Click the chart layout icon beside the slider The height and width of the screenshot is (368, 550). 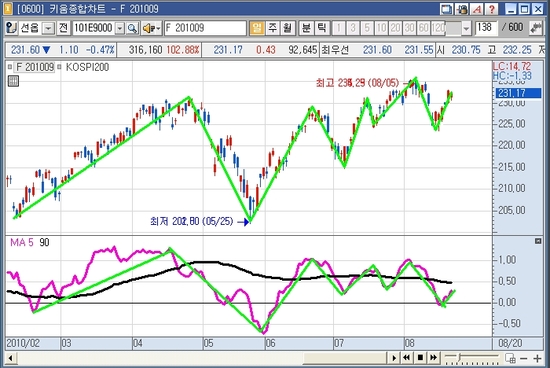tap(510, 358)
